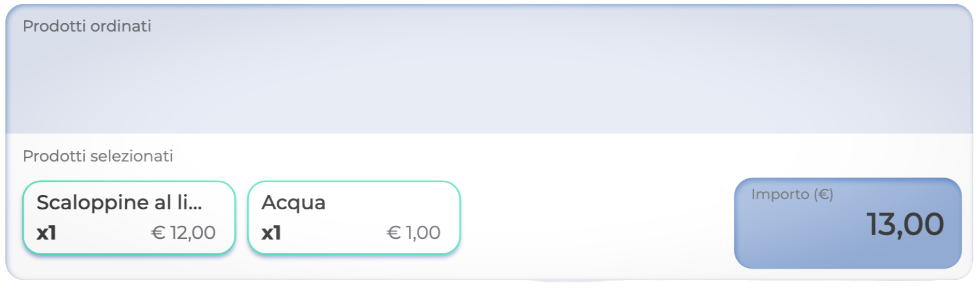This screenshot has width=980, height=288.
Task: Click the Importo (€) amount box
Action: [x=847, y=223]
